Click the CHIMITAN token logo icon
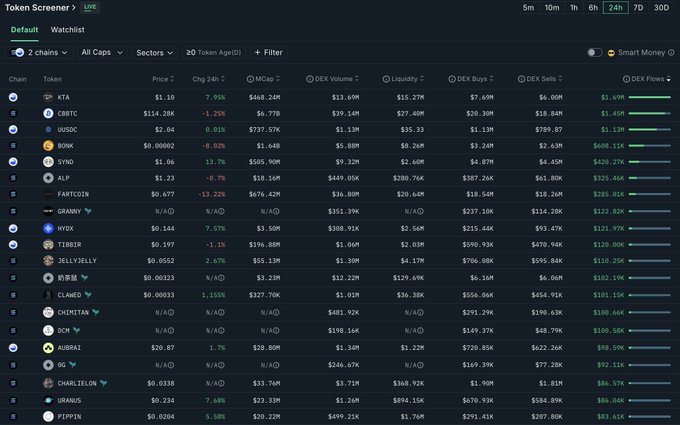This screenshot has width=680, height=425. (x=48, y=312)
